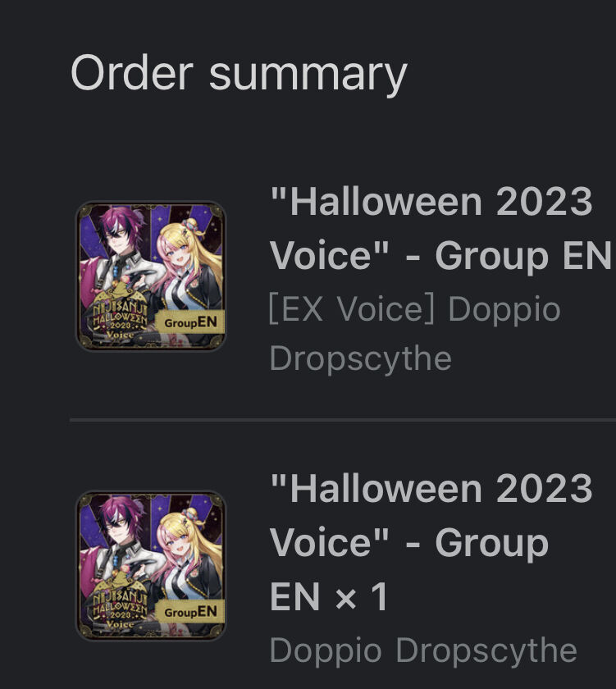Click Nijisanji Halloween logo in second thumbnail
Image resolution: width=616 pixels, height=689 pixels.
(x=119, y=605)
